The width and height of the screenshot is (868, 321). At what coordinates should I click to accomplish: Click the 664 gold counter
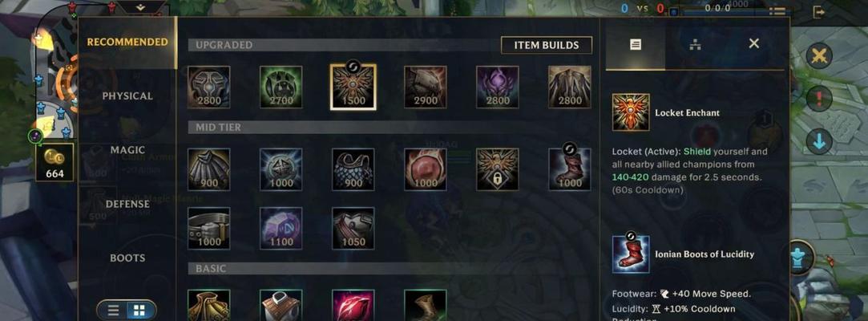point(55,162)
